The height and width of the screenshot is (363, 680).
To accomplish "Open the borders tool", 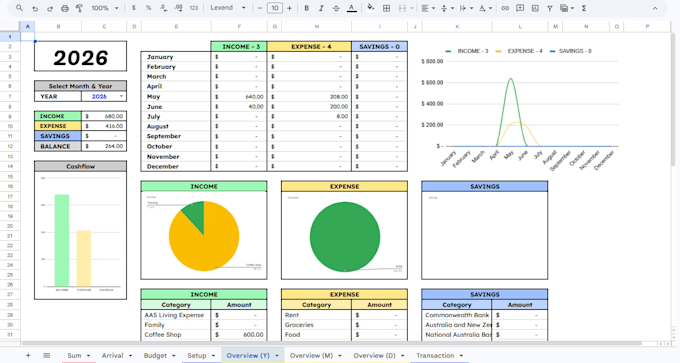I will (x=386, y=8).
